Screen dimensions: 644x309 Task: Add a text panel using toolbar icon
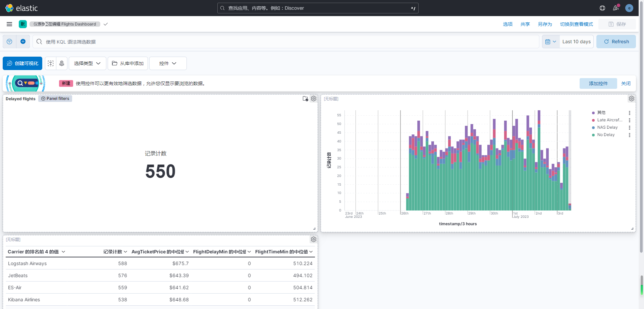pyautogui.click(x=51, y=63)
